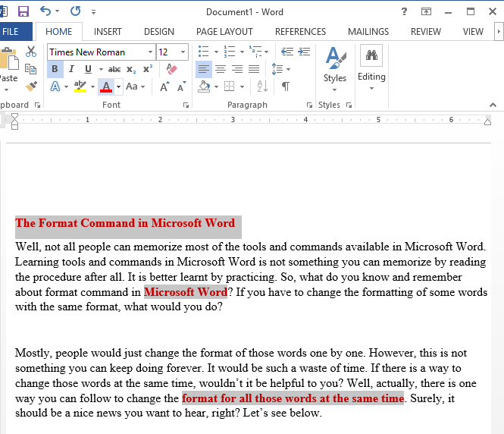Open Paragraph dialog launcher
This screenshot has height=434, width=504.
[309, 105]
